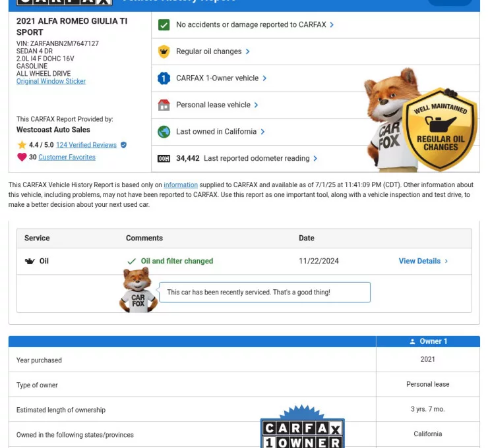The width and height of the screenshot is (490, 448).
Task: Click the blue 1-Owner badge icon
Action: tap(164, 78)
